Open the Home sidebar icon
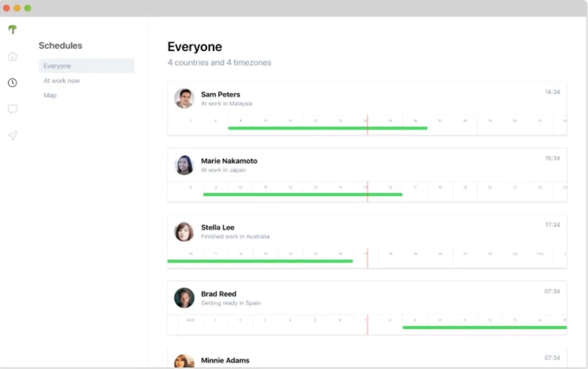588x369 pixels. (x=13, y=56)
